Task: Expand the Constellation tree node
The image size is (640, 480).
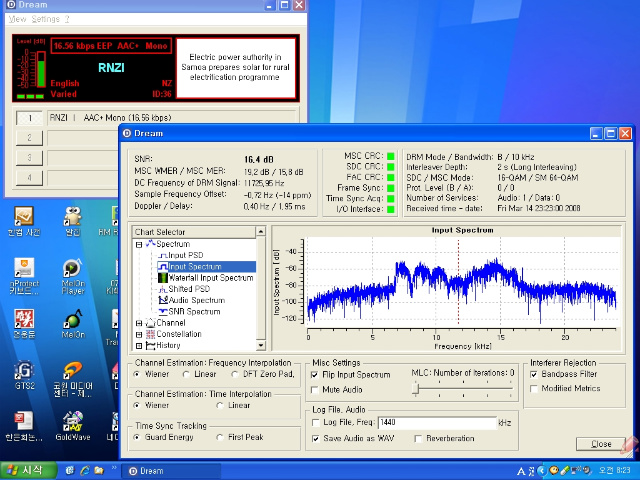Action: 139,335
